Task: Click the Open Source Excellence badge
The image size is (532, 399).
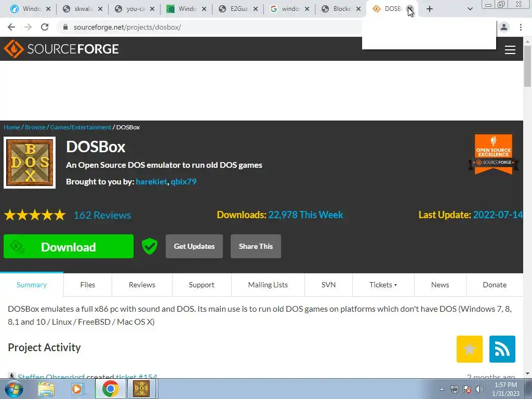Action: point(494,154)
